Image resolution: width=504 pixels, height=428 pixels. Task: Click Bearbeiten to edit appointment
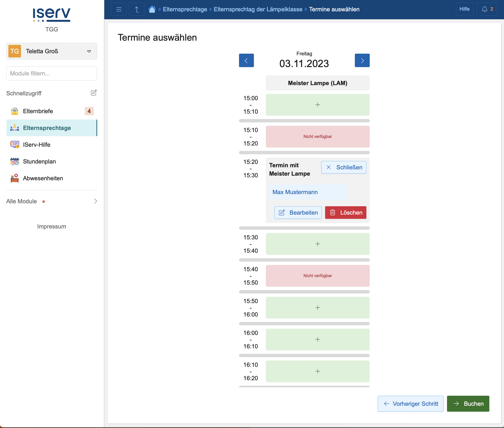pos(298,213)
